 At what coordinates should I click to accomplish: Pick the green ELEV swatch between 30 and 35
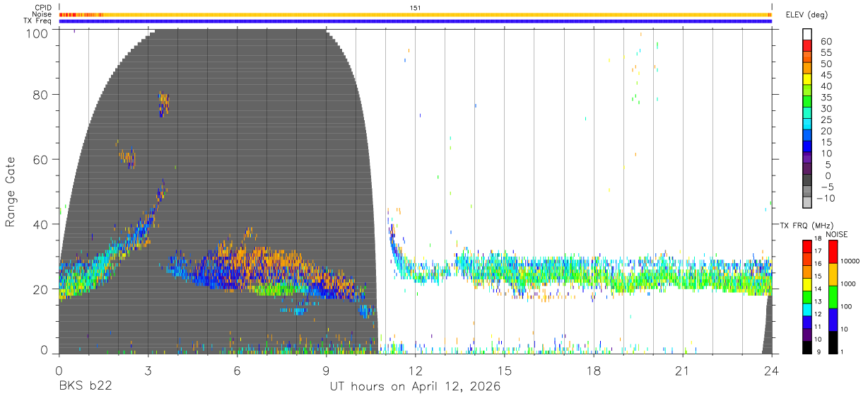(x=808, y=103)
